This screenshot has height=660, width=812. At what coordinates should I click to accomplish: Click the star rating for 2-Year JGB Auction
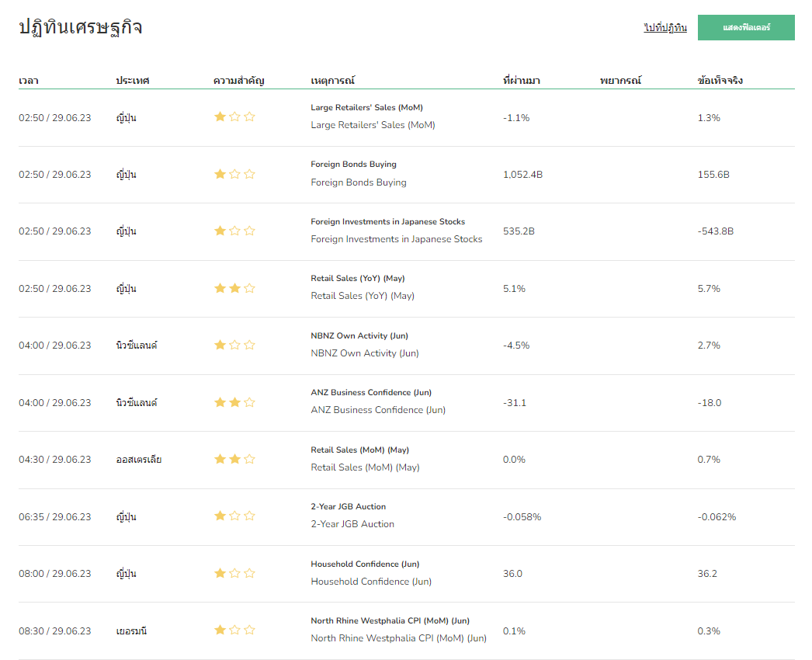234,516
